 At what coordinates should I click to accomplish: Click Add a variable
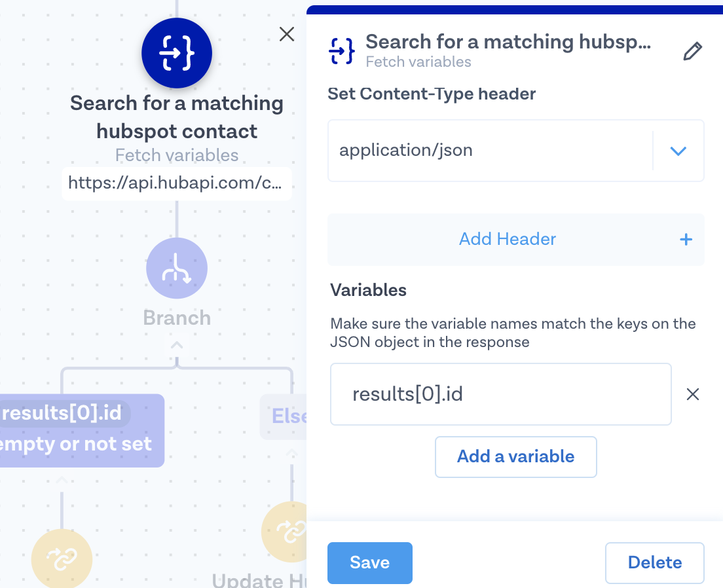pyautogui.click(x=515, y=456)
